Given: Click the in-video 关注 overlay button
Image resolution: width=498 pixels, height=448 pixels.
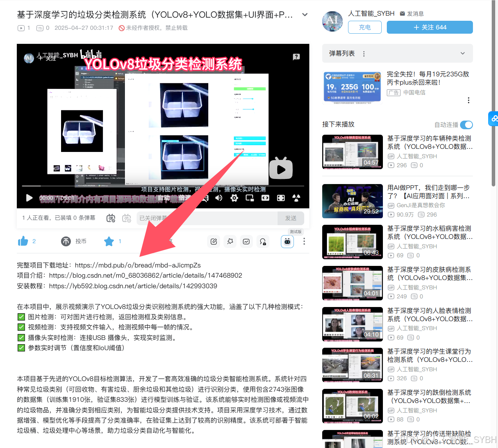Looking at the screenshot, I should pos(47,58).
